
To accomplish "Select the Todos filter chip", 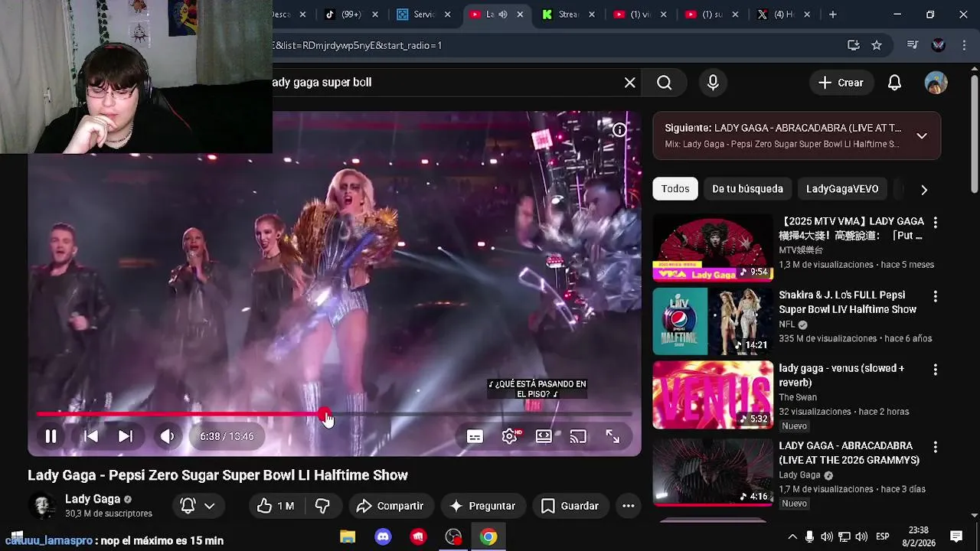I will pyautogui.click(x=675, y=189).
